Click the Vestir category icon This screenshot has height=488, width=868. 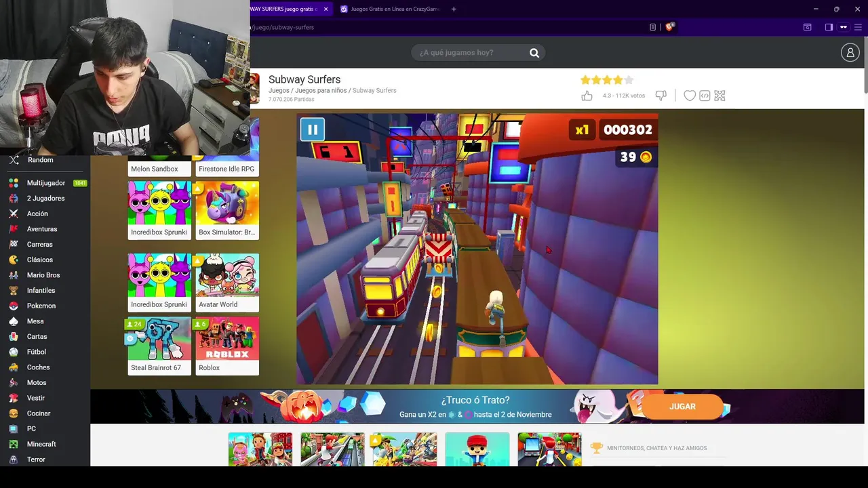[x=14, y=398]
